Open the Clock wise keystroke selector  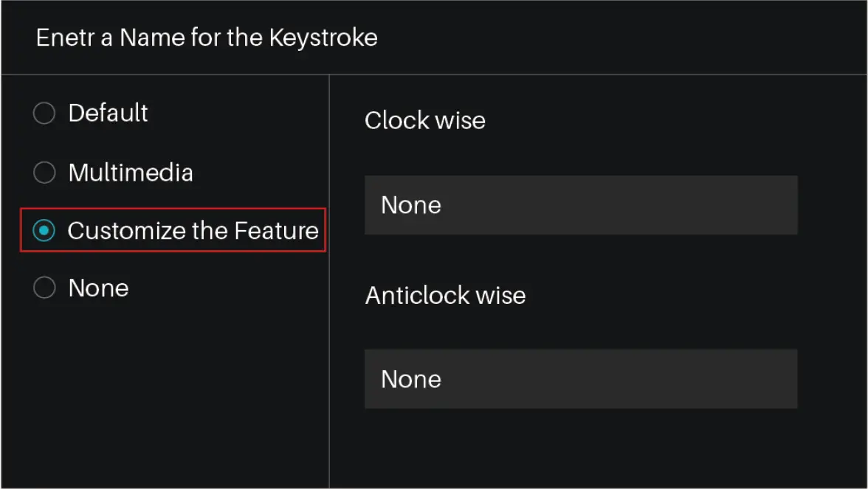580,205
